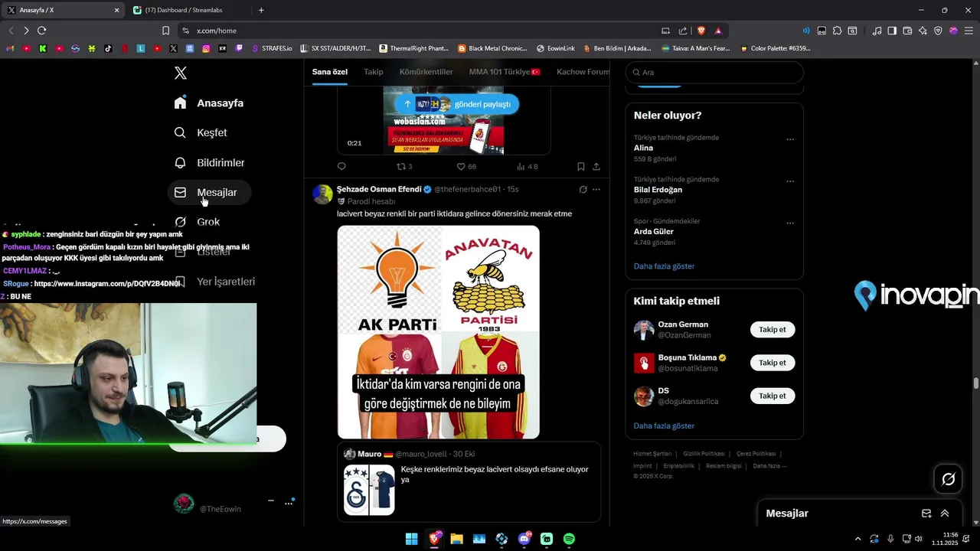Follow Ozan German
980x551 pixels.
(773, 330)
